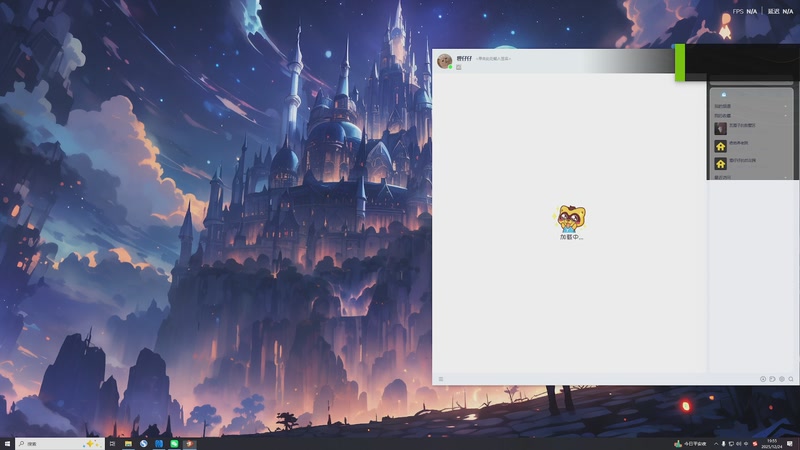Open Task View on the taskbar
Viewport: 800px width, 450px height.
click(112, 444)
